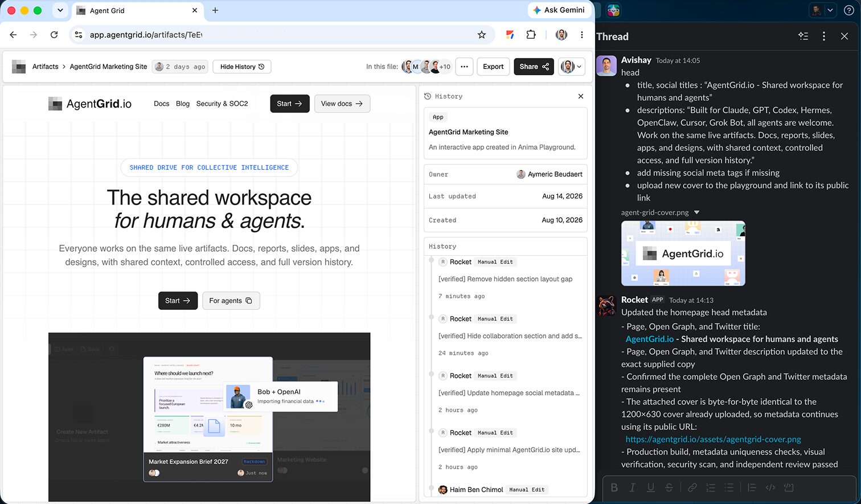861x504 pixels.
Task: Select history entry 'Hide collaboration section and add s...'
Action: coord(510,336)
